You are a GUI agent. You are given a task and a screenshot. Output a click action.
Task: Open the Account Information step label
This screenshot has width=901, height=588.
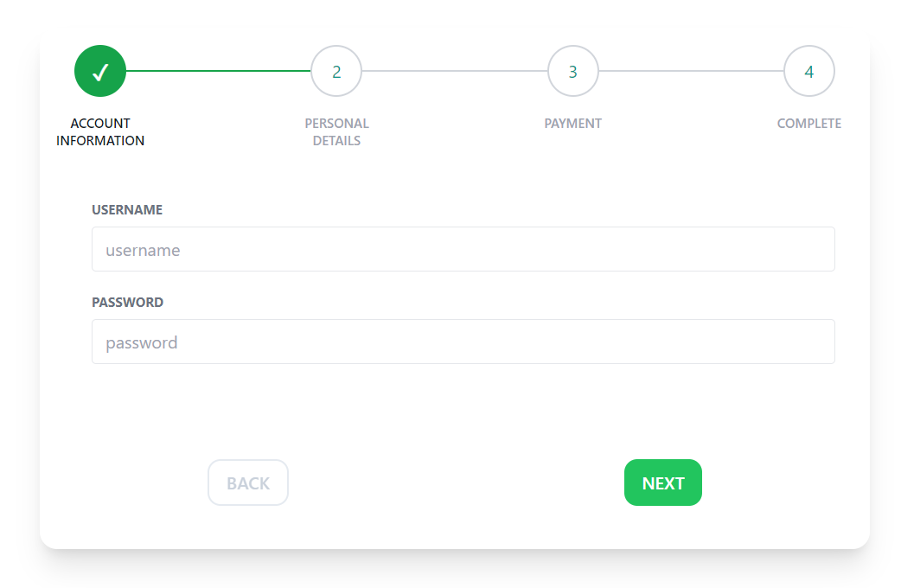point(100,131)
